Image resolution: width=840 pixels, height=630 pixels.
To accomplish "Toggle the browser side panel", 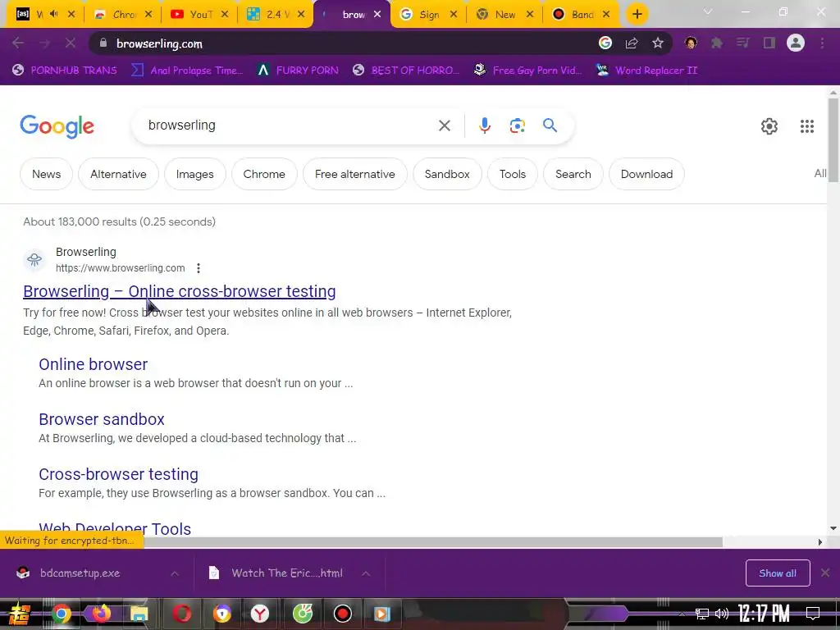I will [x=769, y=43].
